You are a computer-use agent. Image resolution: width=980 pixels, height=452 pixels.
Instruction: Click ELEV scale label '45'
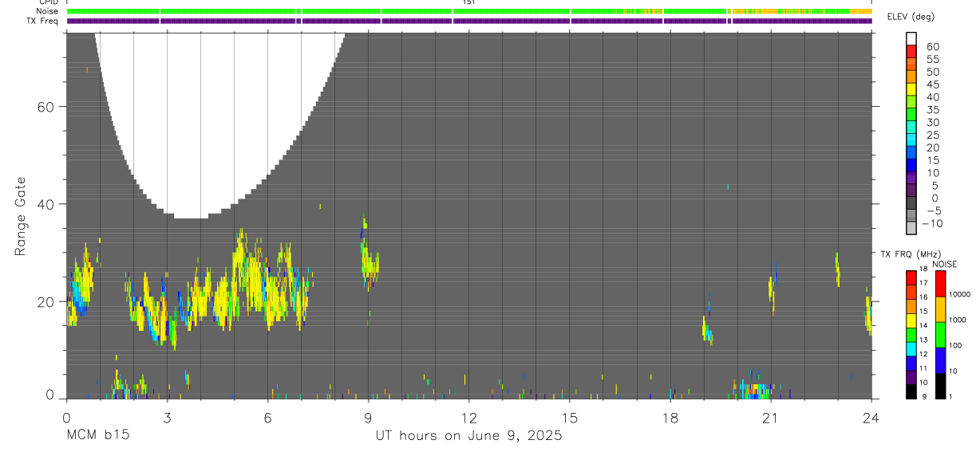(x=933, y=85)
